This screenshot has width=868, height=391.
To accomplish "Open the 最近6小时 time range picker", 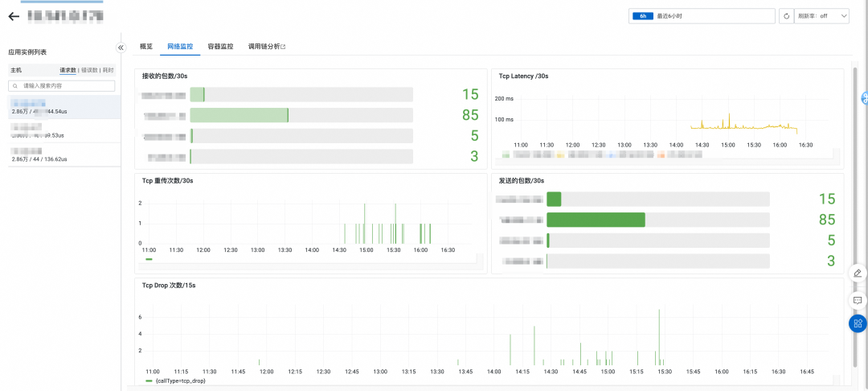I will coord(702,16).
